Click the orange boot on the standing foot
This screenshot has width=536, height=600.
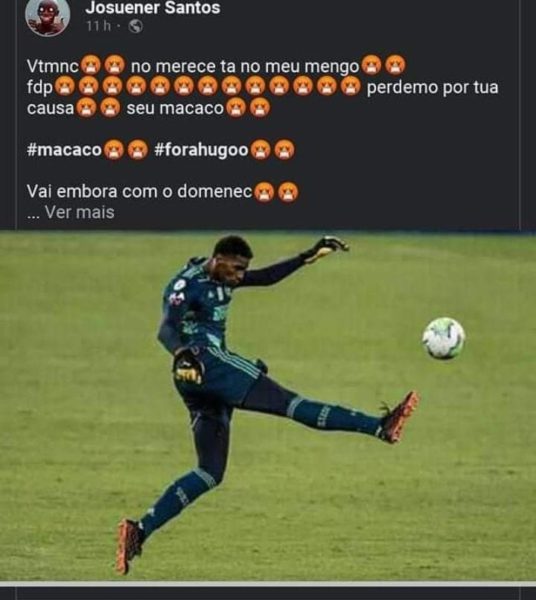[129, 545]
